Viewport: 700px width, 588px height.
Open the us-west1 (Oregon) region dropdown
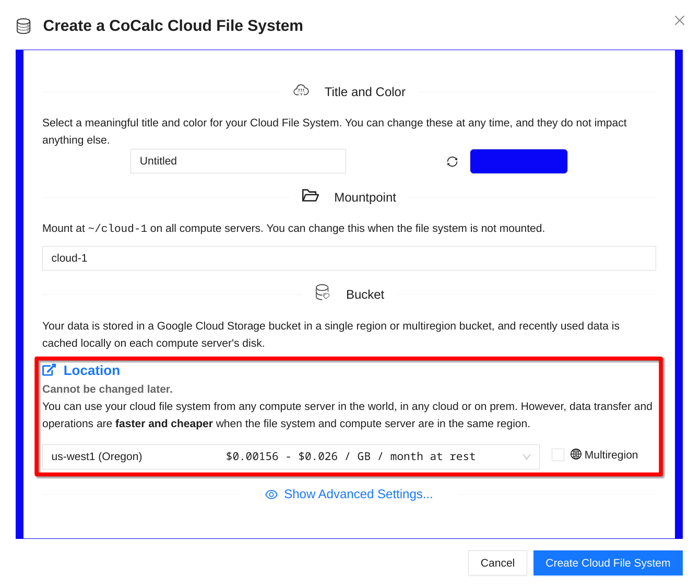click(290, 457)
